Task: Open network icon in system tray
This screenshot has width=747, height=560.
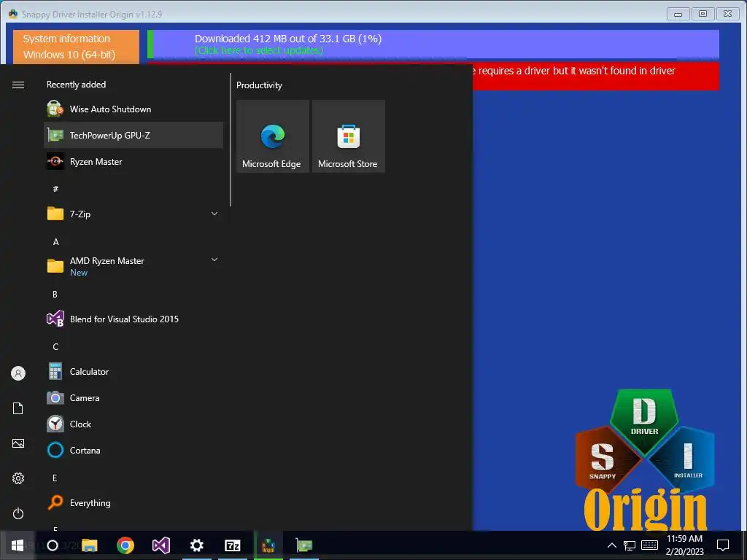Action: (x=630, y=545)
